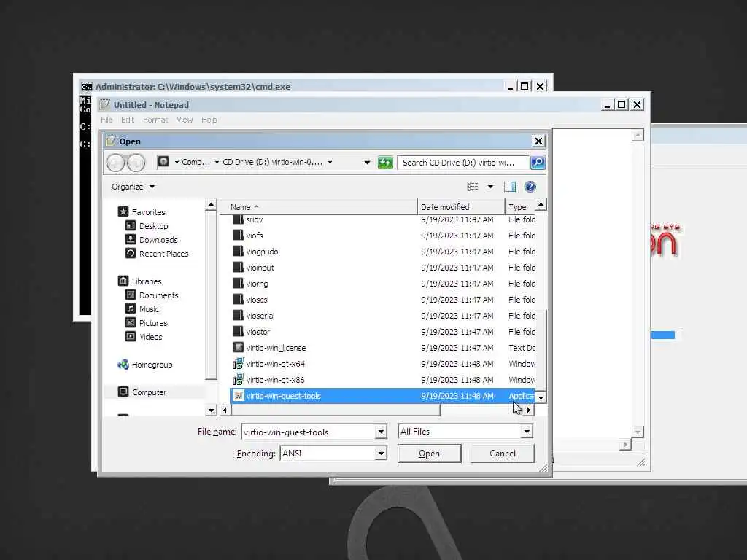Sort by the Name column header

coord(318,206)
